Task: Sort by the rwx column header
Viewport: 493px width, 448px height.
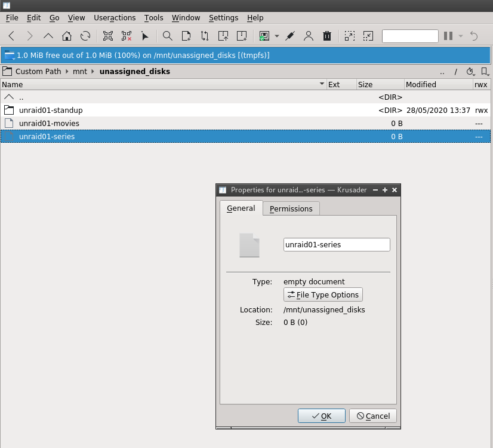Action: [482, 85]
